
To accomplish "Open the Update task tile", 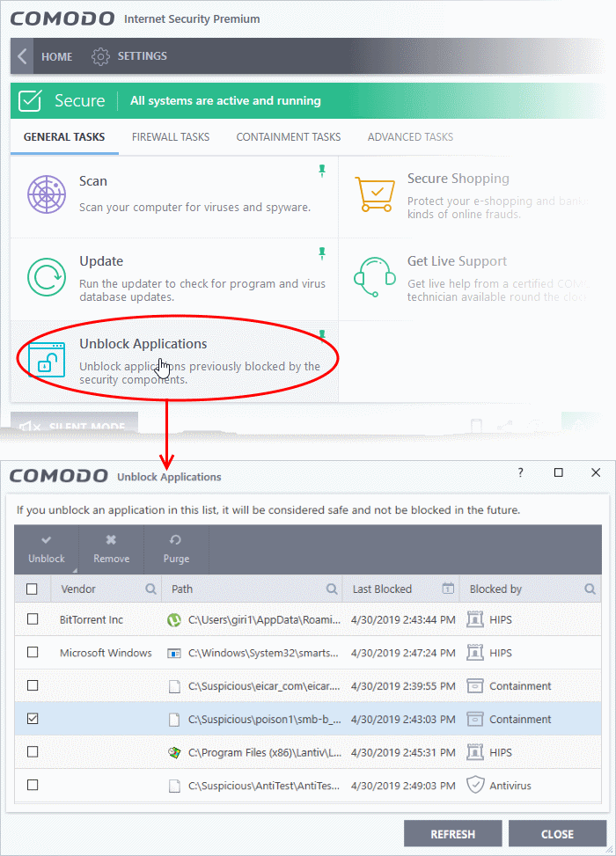I will [x=174, y=280].
